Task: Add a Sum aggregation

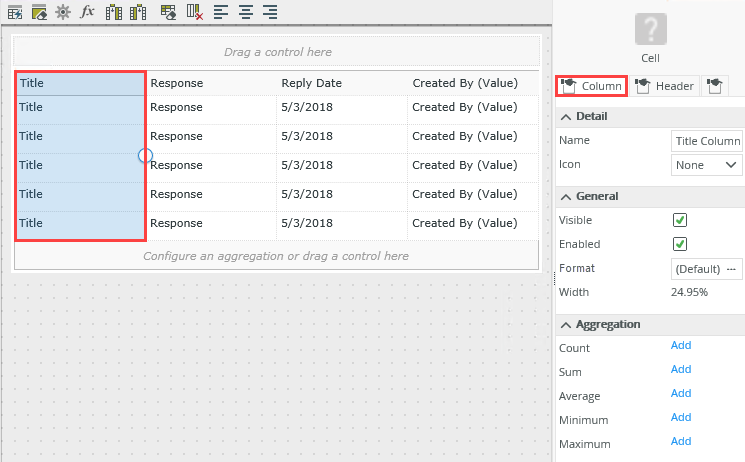Action: coord(681,369)
